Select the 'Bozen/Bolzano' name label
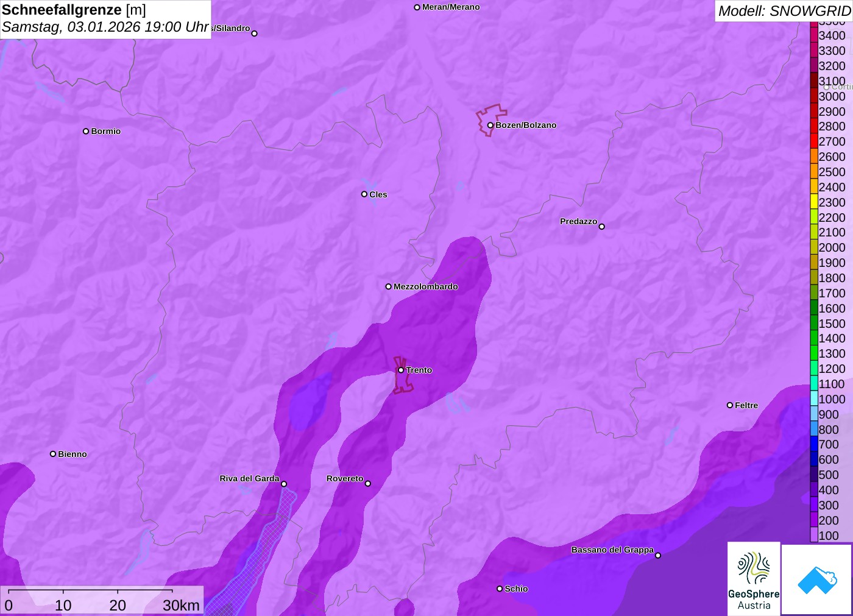Viewport: 853px width, 616px height. pos(526,125)
